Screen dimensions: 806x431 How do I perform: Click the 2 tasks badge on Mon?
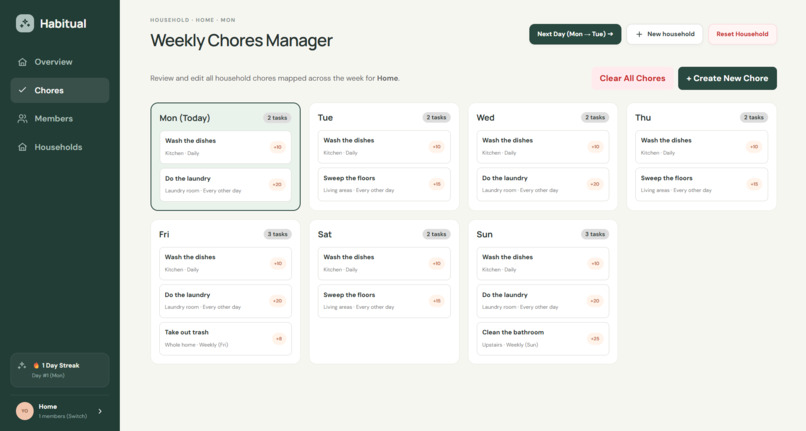tap(278, 118)
